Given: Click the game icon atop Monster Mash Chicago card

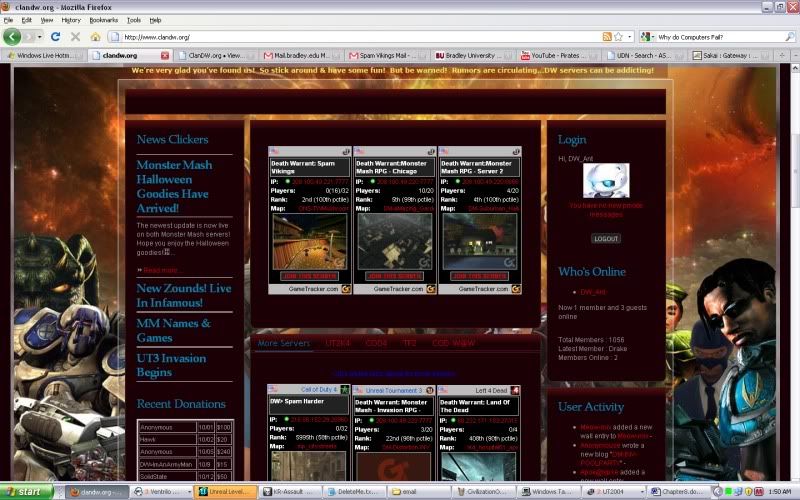Looking at the screenshot, I should [x=431, y=152].
